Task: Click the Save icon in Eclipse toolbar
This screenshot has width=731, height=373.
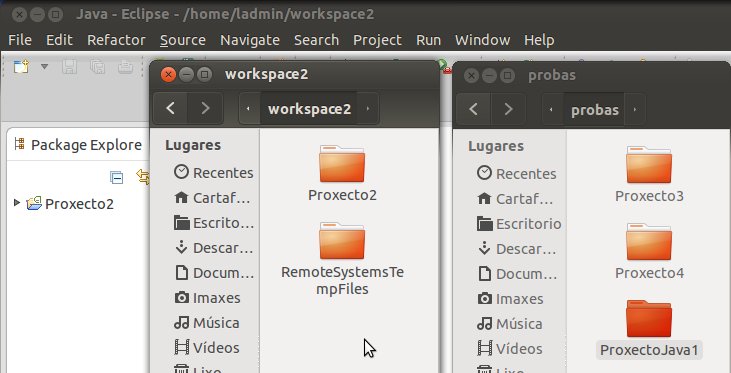Action: click(69, 67)
